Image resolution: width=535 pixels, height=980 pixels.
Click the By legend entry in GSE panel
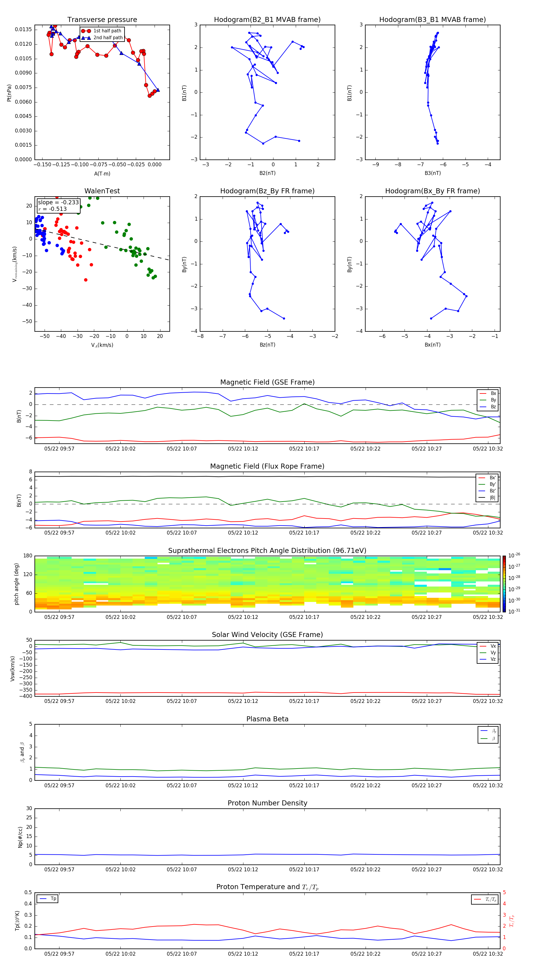(488, 400)
